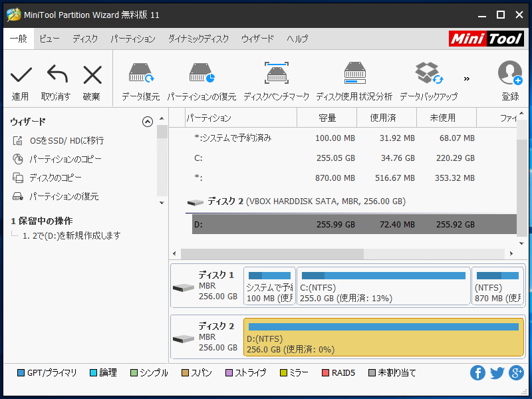
Task: Sort by パーティション column header
Action: (241, 118)
